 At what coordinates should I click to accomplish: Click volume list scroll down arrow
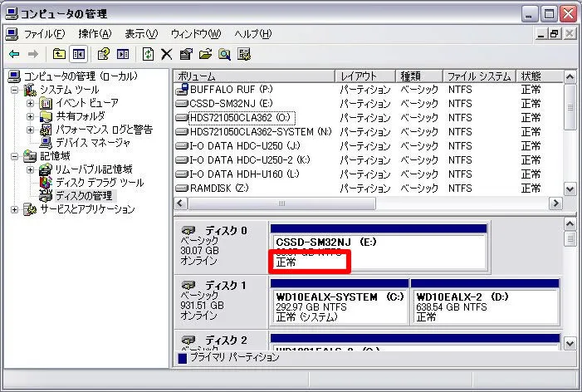[x=570, y=189]
